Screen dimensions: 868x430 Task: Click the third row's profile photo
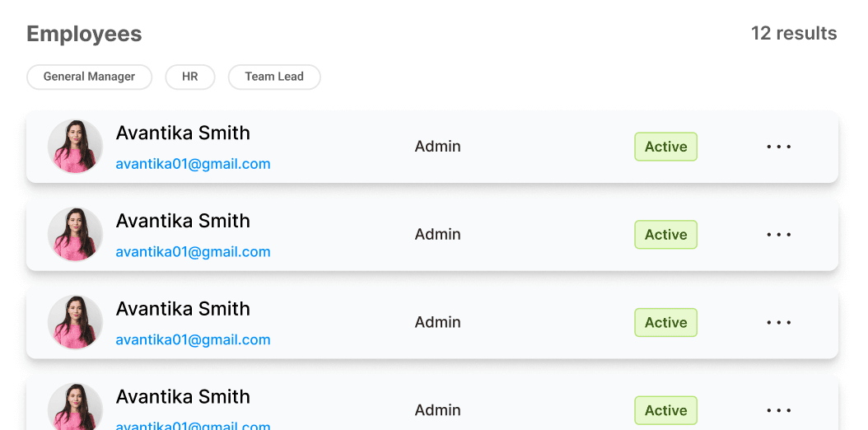coord(75,323)
